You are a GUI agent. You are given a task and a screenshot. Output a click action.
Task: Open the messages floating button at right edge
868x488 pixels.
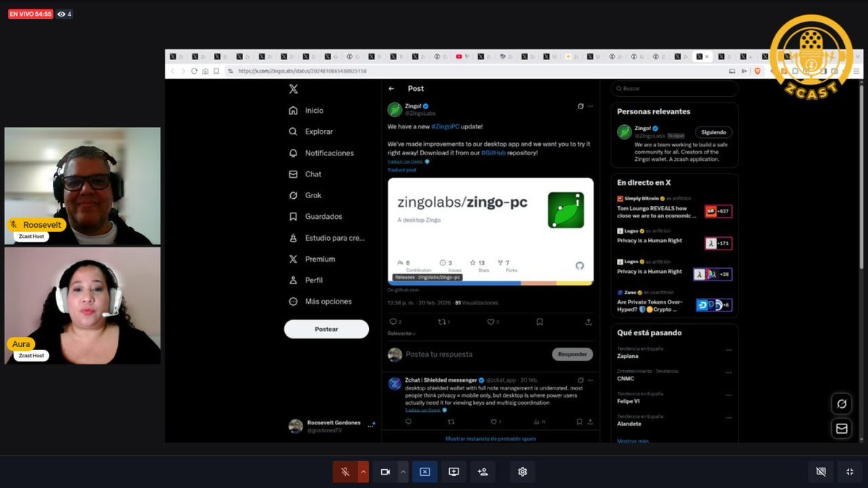click(841, 429)
